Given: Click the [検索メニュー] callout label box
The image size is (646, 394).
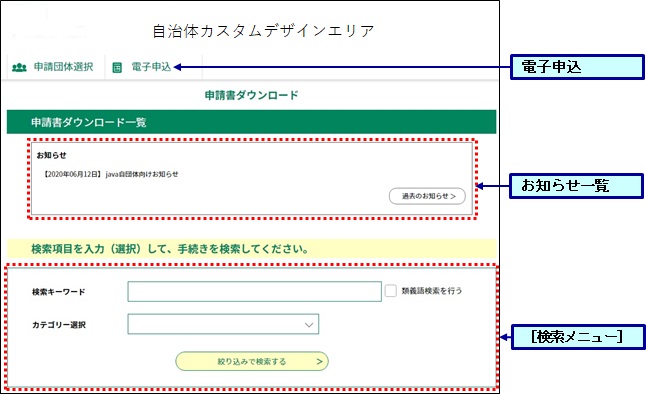Looking at the screenshot, I should pyautogui.click(x=578, y=337).
